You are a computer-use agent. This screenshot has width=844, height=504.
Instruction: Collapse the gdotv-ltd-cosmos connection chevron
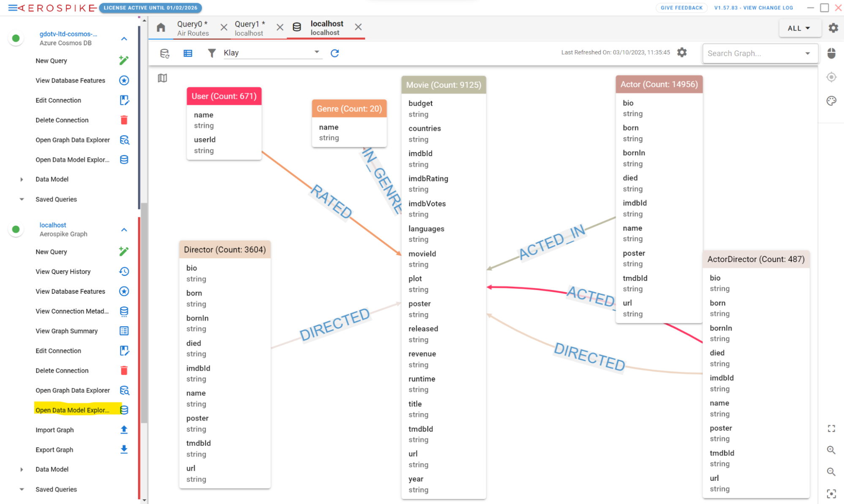[124, 38]
